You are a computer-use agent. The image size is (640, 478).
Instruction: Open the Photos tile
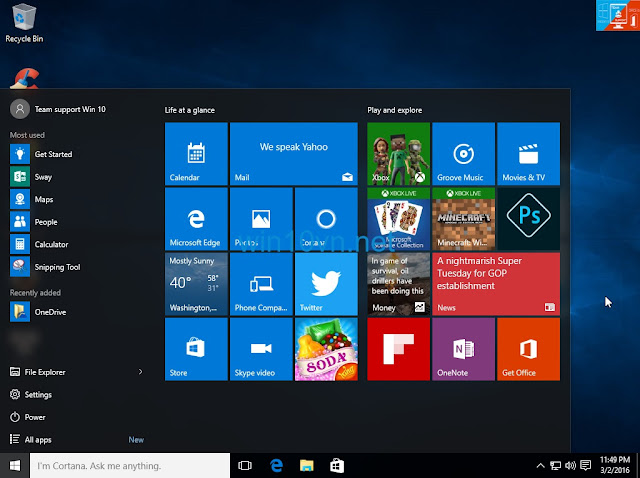pyautogui.click(x=261, y=219)
